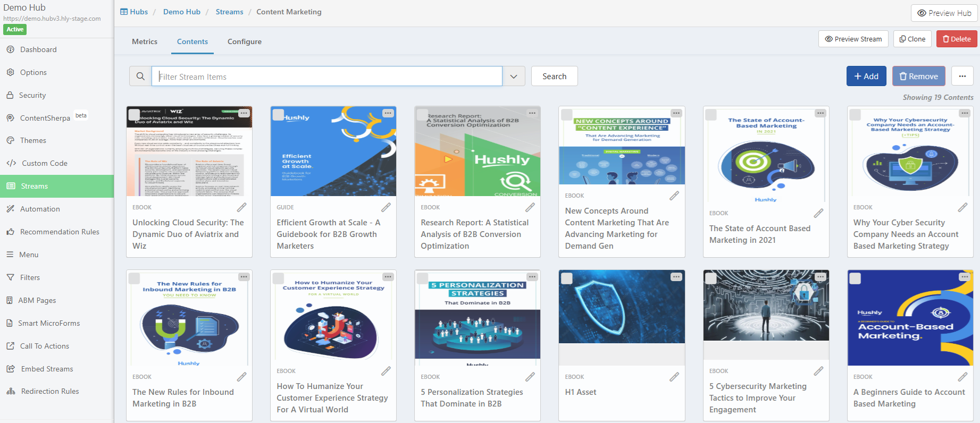Click the Redirection Rules sitemap icon

(11, 391)
